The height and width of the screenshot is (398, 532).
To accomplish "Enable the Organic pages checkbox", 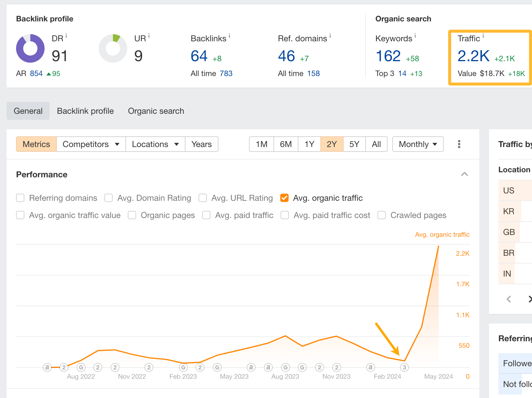I will pyautogui.click(x=132, y=215).
